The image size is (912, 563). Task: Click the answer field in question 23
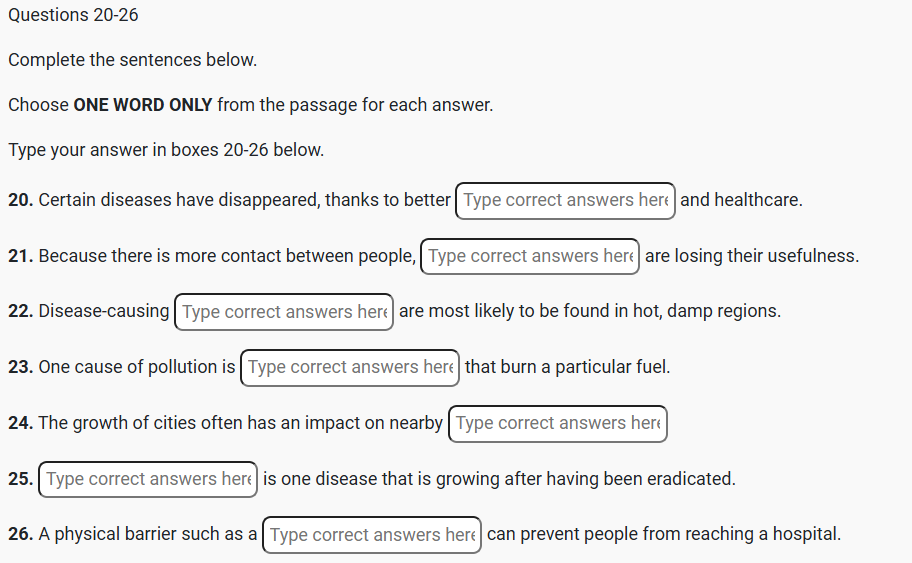point(350,367)
